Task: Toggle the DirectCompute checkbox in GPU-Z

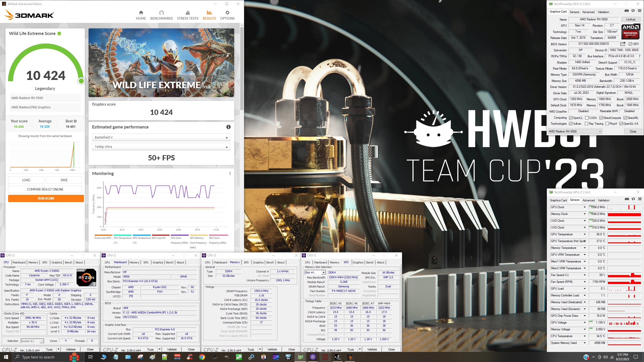Action: coord(601,118)
